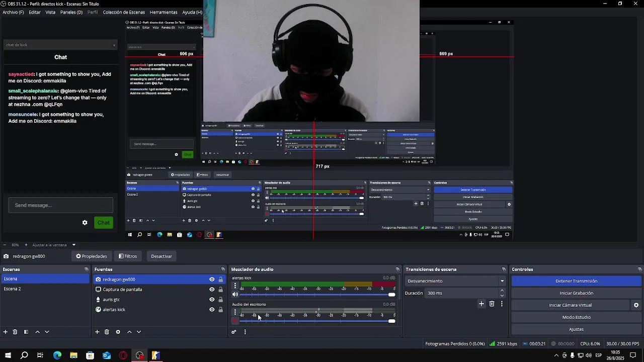
Task: Open Audio del escritorio channel options dots
Action: pos(235,312)
